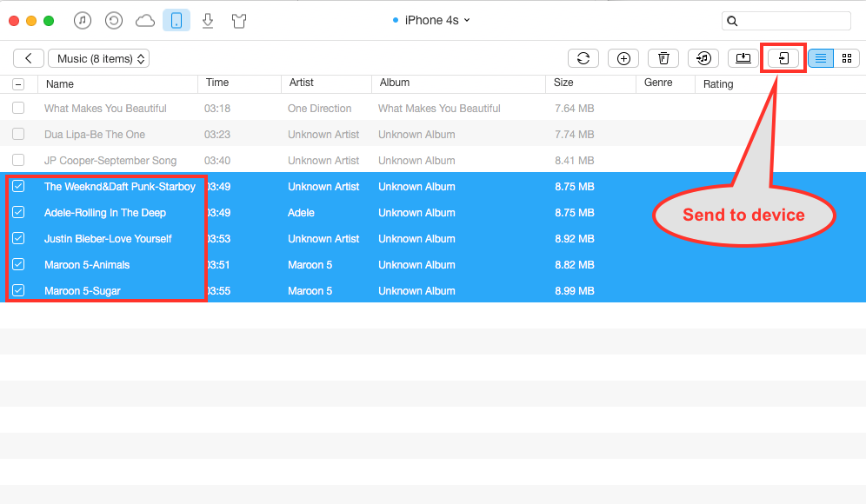Click the search magnifier icon
The width and height of the screenshot is (866, 504).
(732, 21)
